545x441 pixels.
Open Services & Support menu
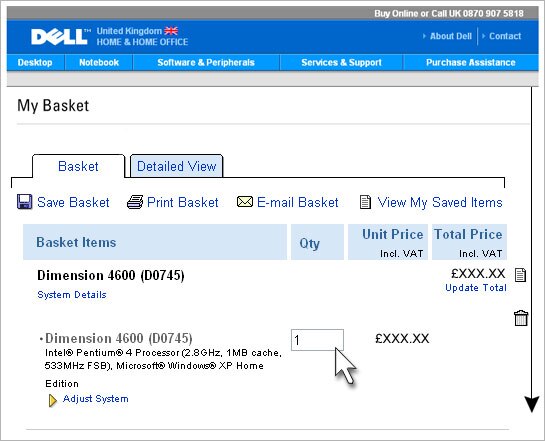[341, 63]
